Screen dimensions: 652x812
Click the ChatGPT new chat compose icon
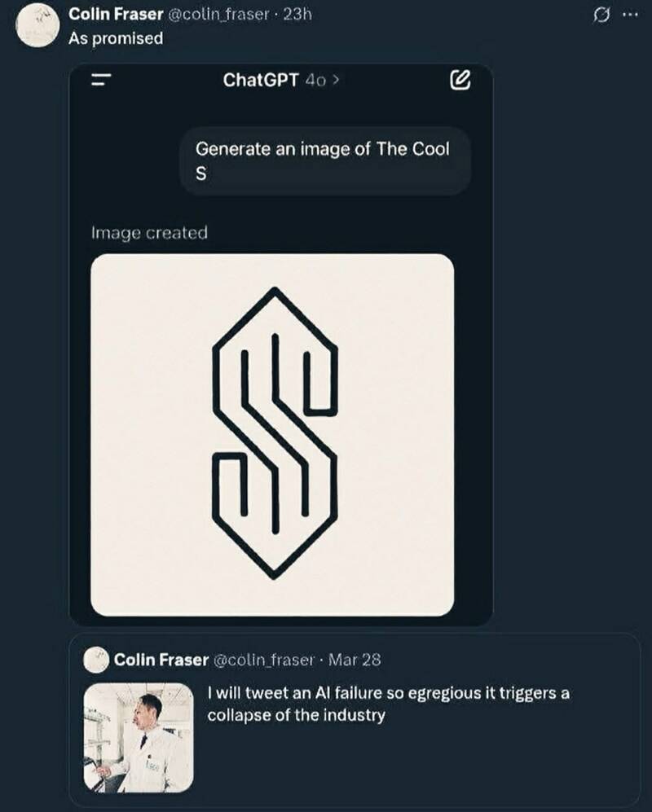pyautogui.click(x=459, y=80)
